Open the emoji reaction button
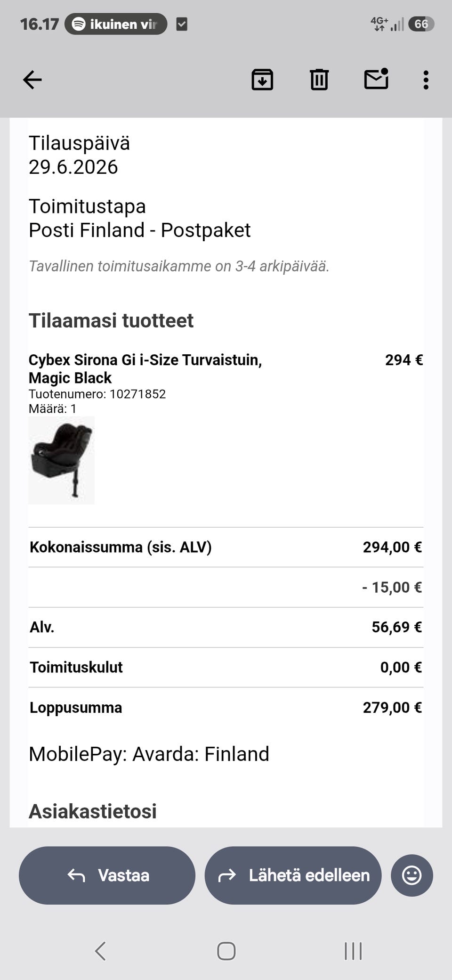 412,875
